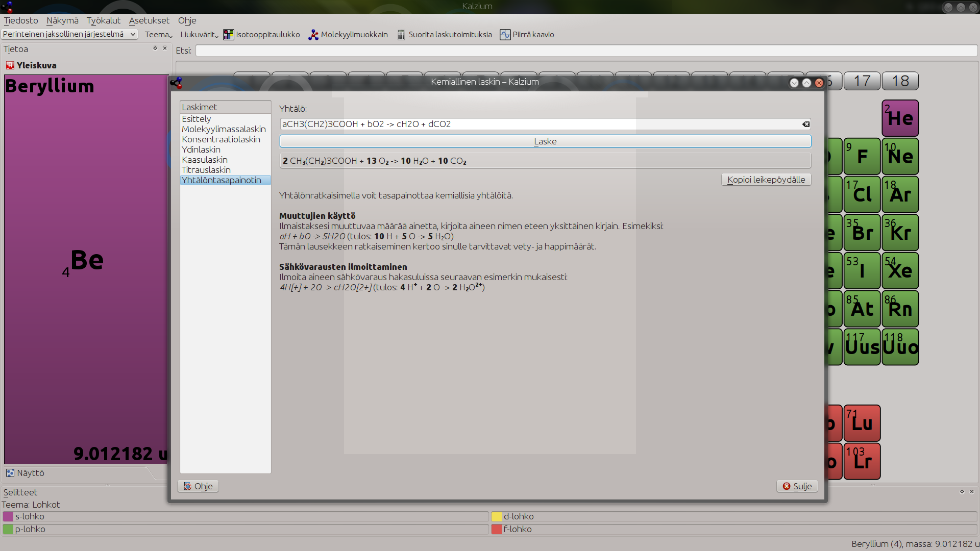This screenshot has height=551, width=980.
Task: Open the Näkymä menu
Action: [x=62, y=20]
